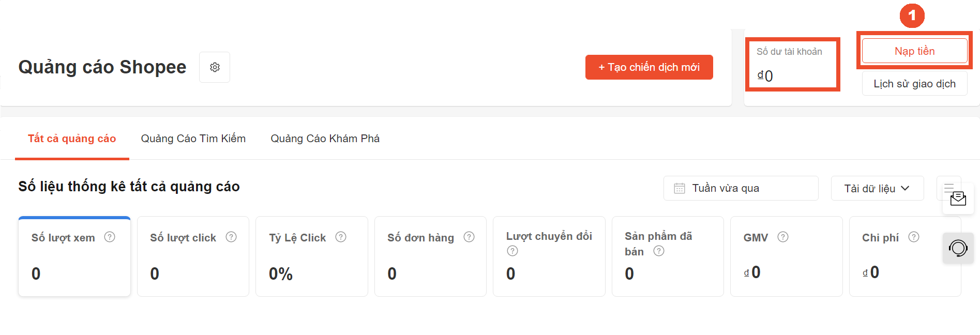Open the Tuần vừa qua date range picker

click(741, 188)
